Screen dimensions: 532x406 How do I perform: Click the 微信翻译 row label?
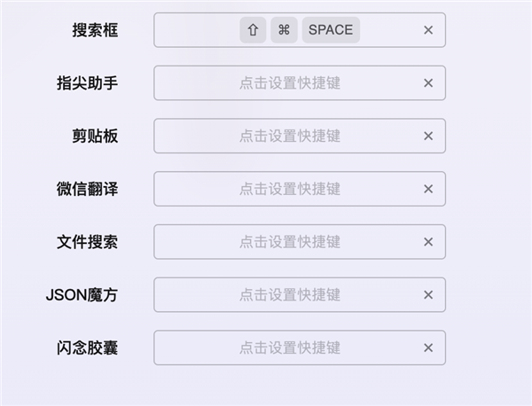coord(88,189)
